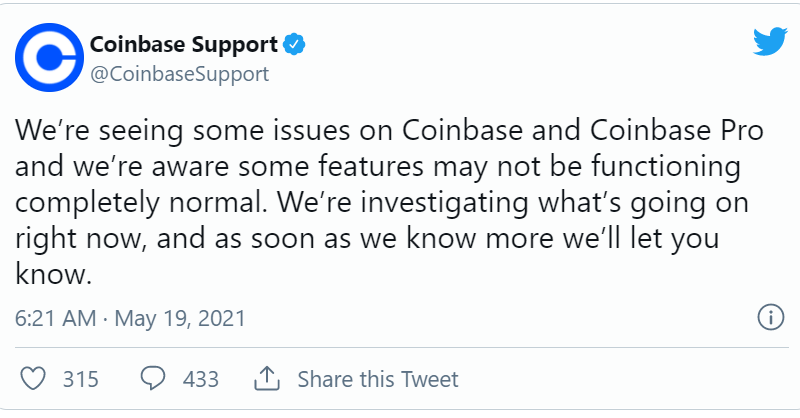Image resolution: width=800 pixels, height=418 pixels.
Task: Click the word investigating in the tweet
Action: point(444,203)
